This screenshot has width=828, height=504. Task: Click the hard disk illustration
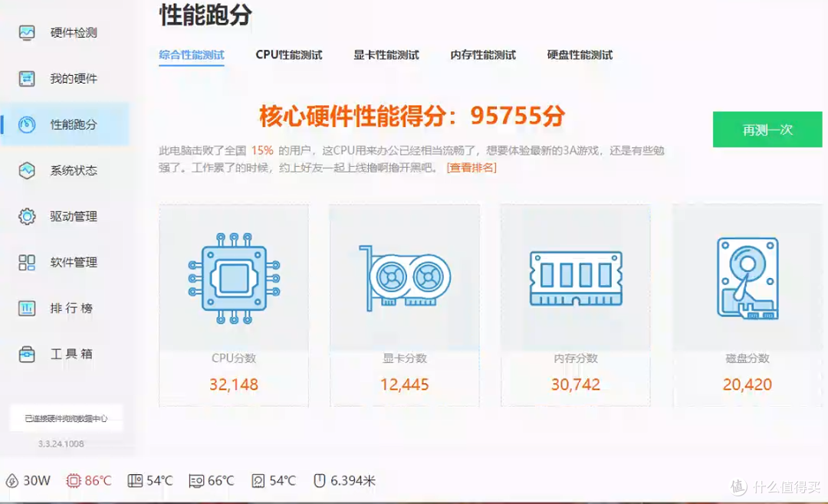click(747, 278)
